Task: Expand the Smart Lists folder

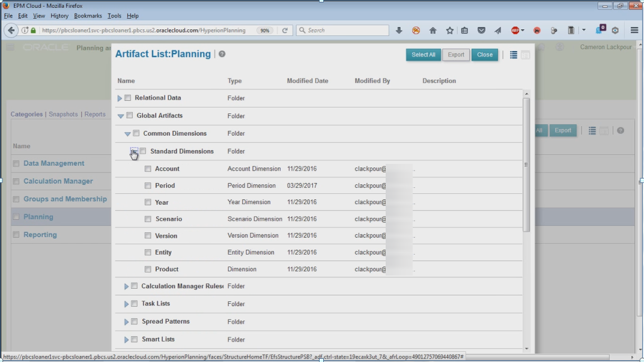Action: [127, 340]
